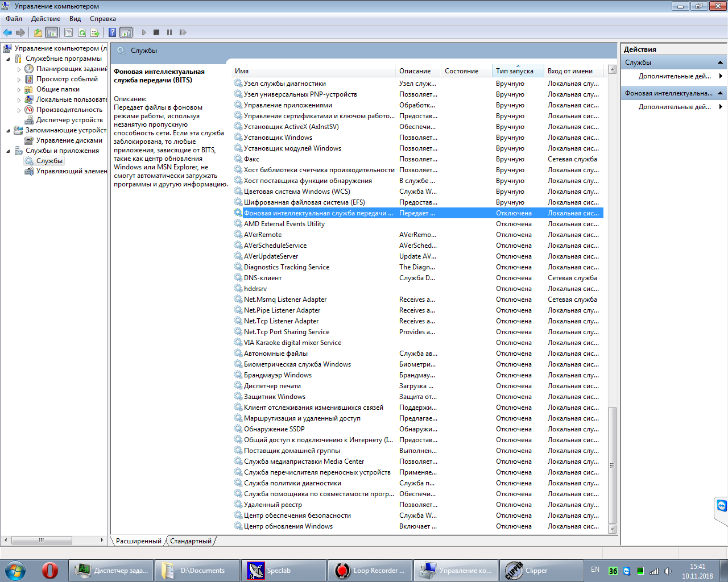Open the Вид menu
This screenshot has width=728, height=582.
pyautogui.click(x=75, y=19)
